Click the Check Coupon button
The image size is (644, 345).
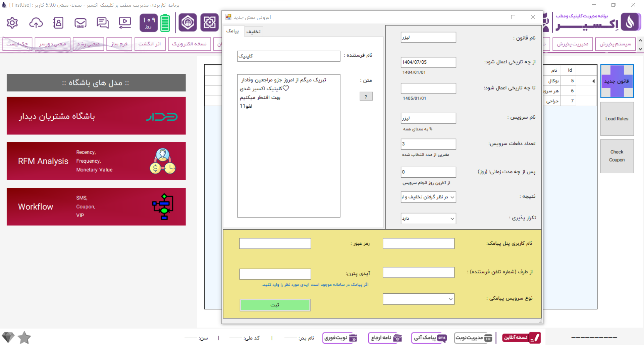(616, 156)
